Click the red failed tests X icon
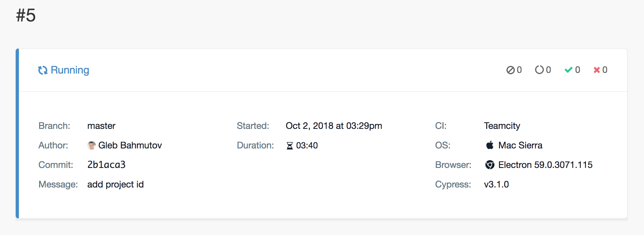644x235 pixels. click(x=597, y=70)
